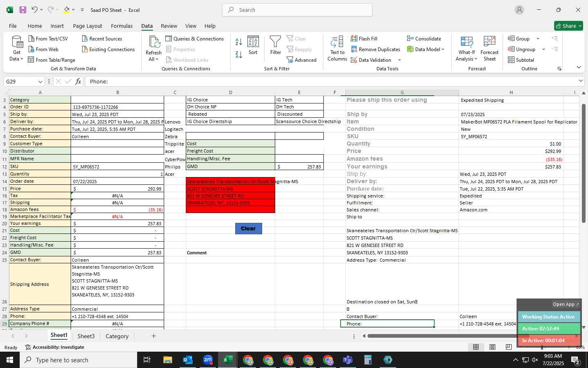This screenshot has width=588, height=368.
Task: Apply Flash Fill
Action: pos(364,38)
